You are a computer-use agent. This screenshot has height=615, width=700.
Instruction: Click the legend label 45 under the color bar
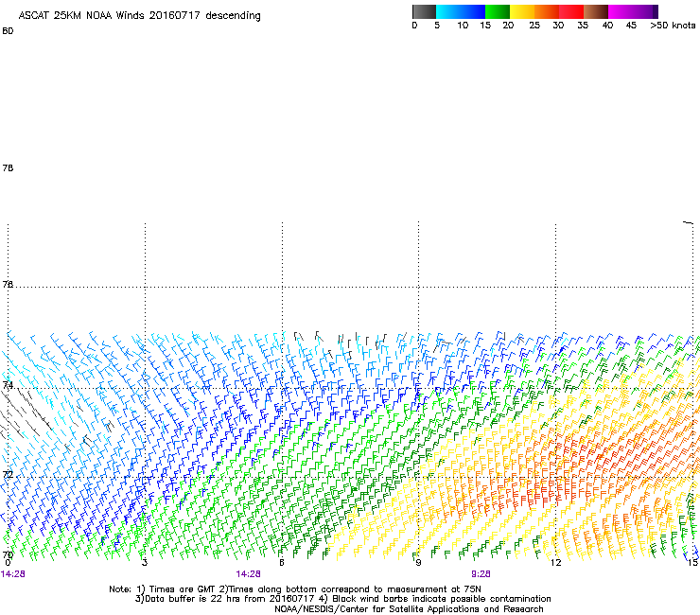pos(631,26)
